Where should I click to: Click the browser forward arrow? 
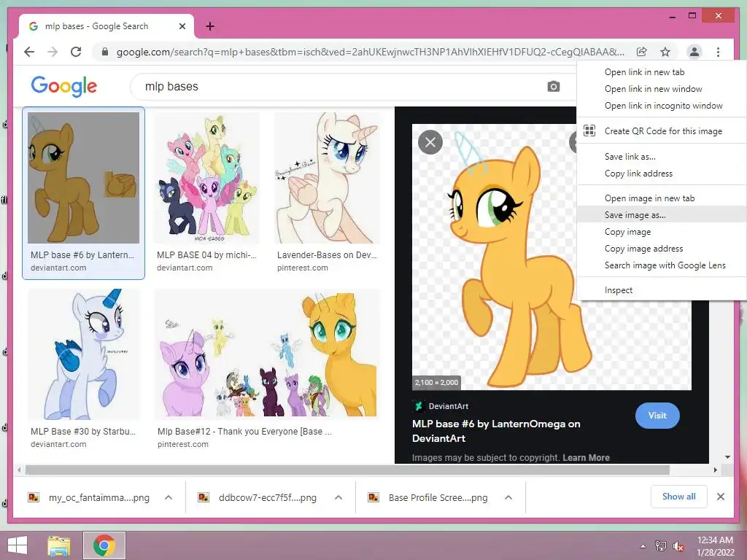[53, 52]
